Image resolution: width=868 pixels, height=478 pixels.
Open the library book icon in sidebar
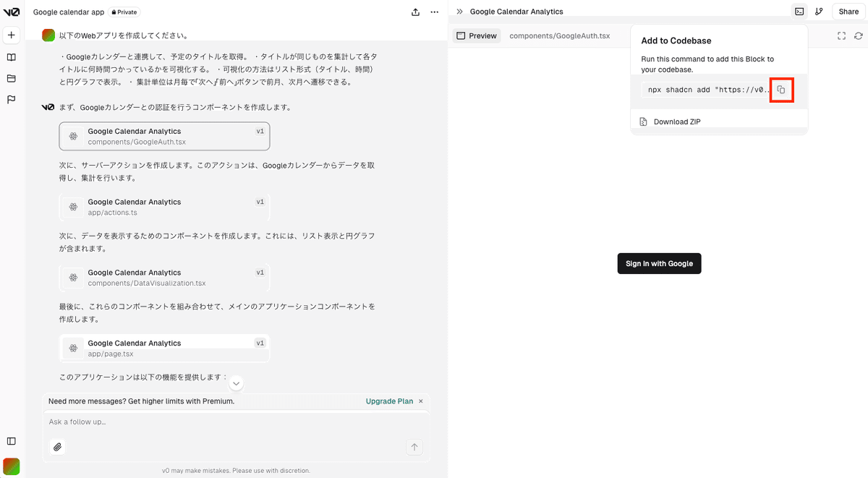click(11, 57)
